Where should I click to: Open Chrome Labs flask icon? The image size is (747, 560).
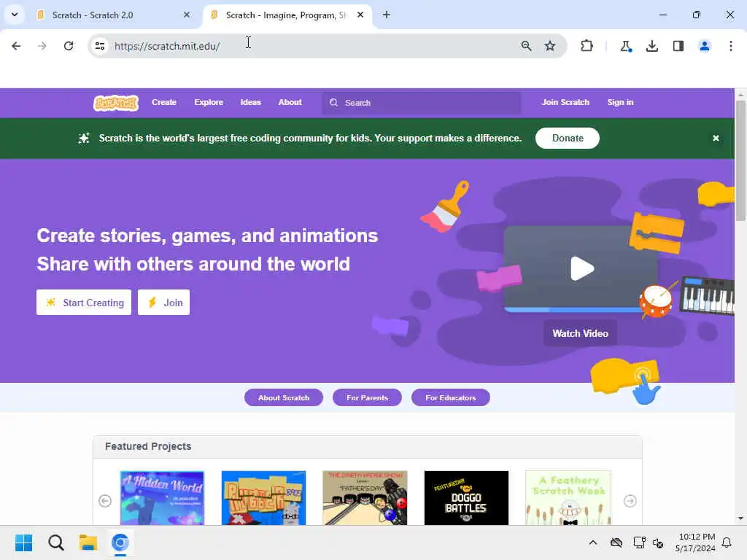click(x=625, y=46)
